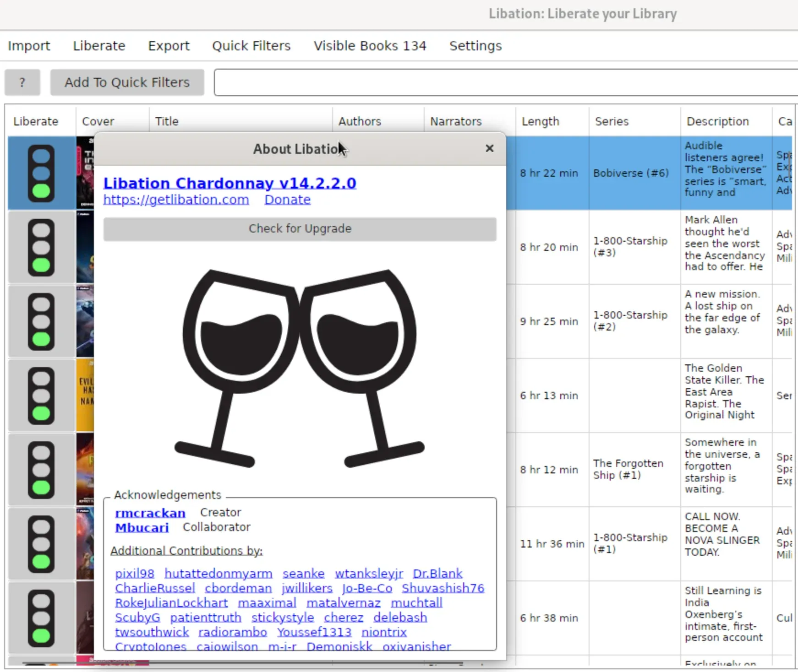This screenshot has width=798, height=672.
Task: Open contributor link delebash
Action: point(400,618)
